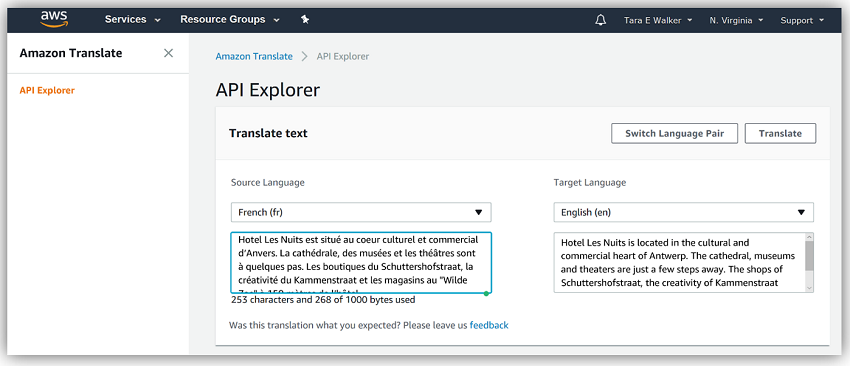
Task: Expand the Source Language French dropdown
Action: coord(361,213)
